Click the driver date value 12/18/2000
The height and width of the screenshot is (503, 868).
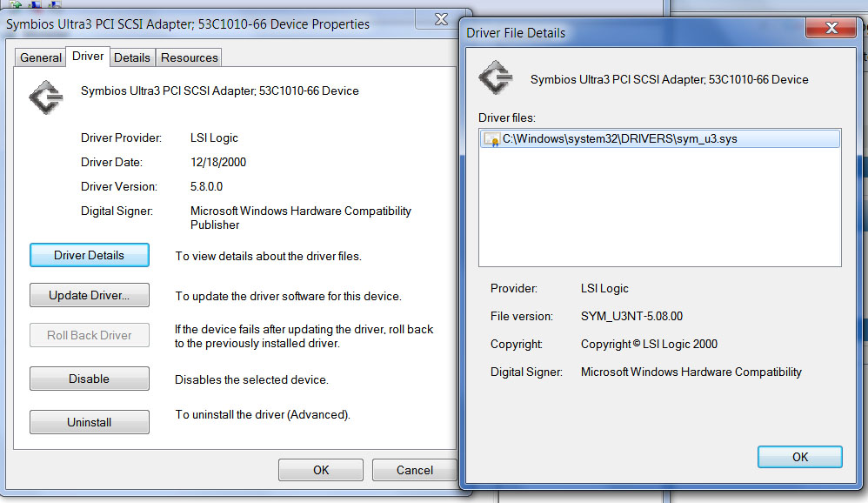218,163
